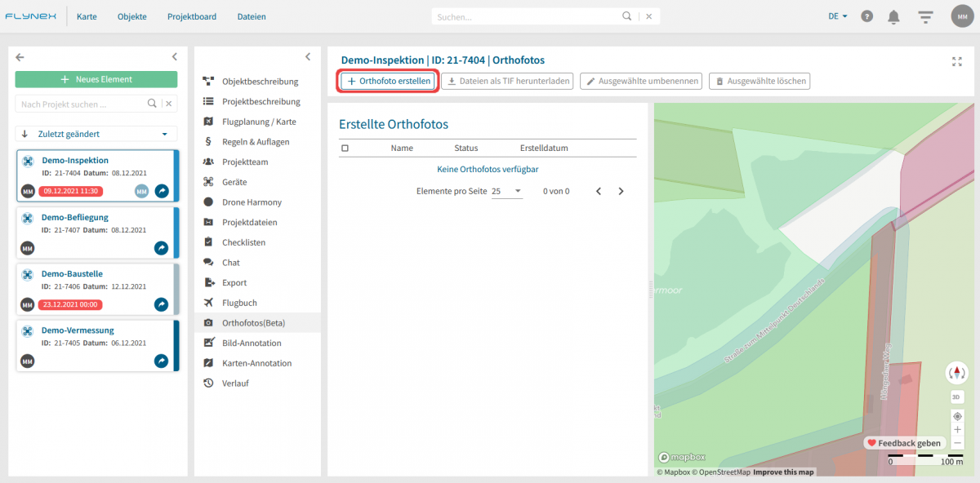Click the notifications bell icon
This screenshot has height=483, width=980.
pos(894,16)
